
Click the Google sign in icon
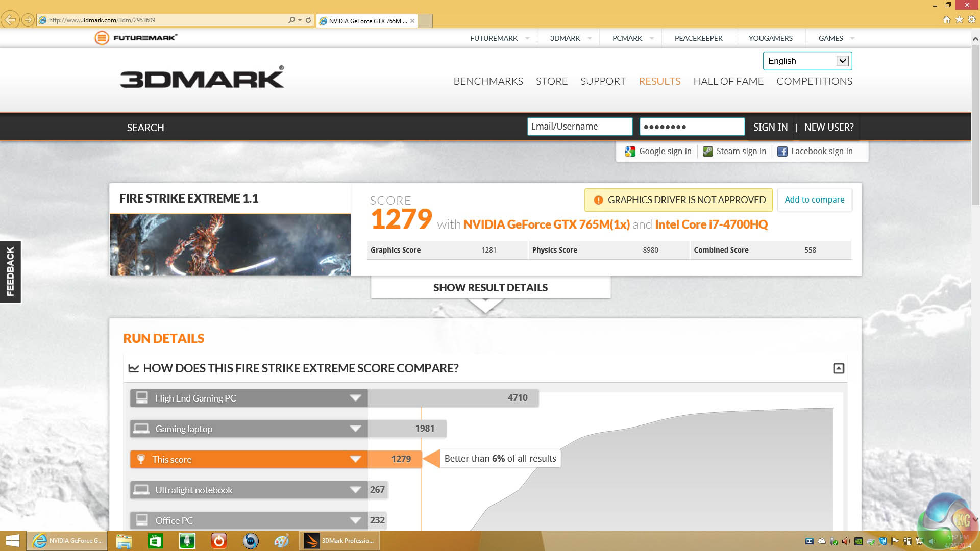630,152
